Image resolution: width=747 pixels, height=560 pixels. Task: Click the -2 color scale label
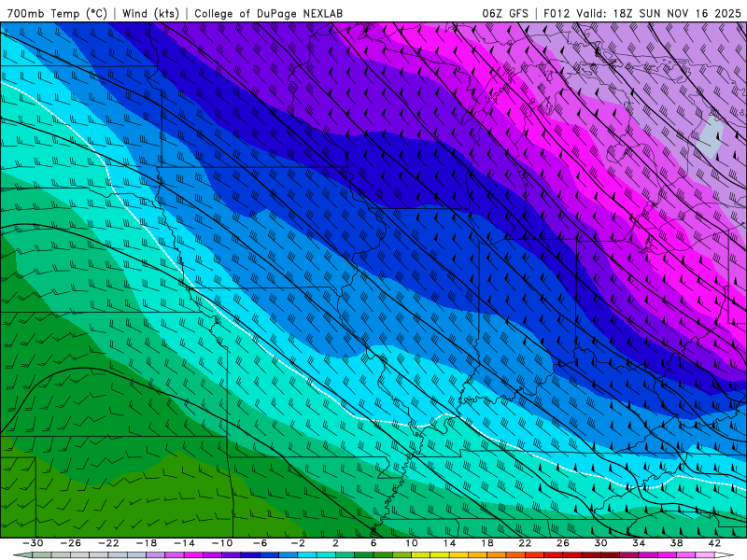[298, 543]
